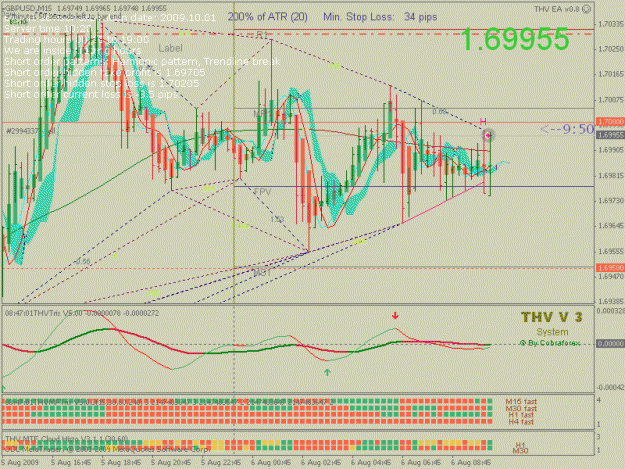Click the '6 Aug 04:45' time axis label
Screen dimensions: 625x469
coord(371,463)
